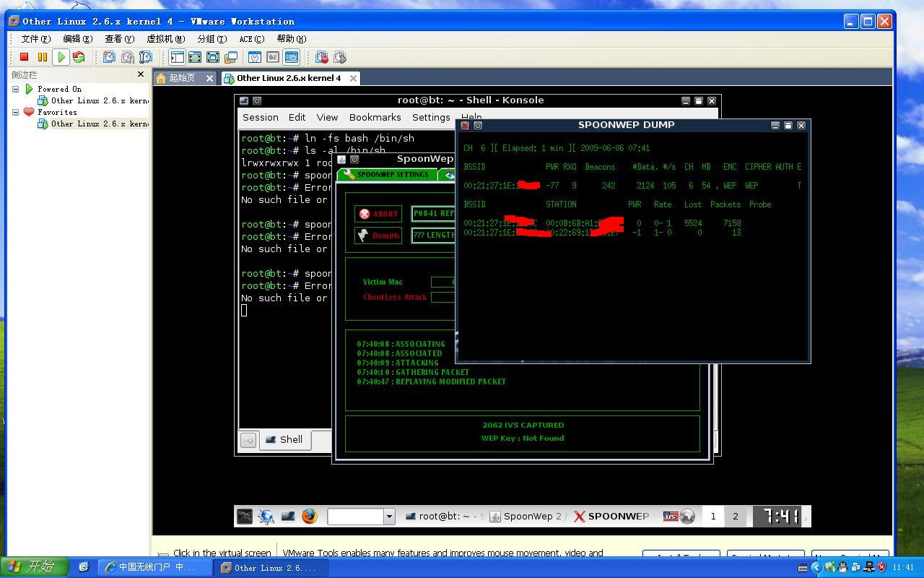Click the red ABORT button in SpoonWep
This screenshot has height=578, width=924.
coord(379,214)
